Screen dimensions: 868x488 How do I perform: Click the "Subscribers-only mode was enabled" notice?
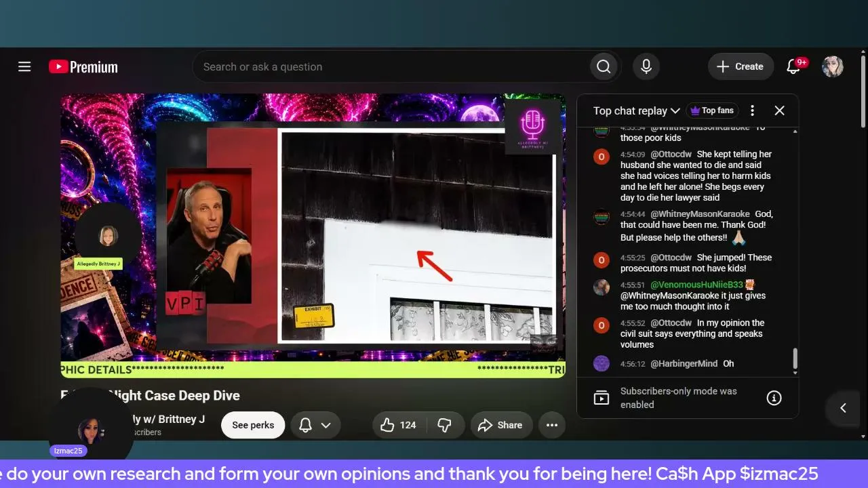pyautogui.click(x=678, y=398)
